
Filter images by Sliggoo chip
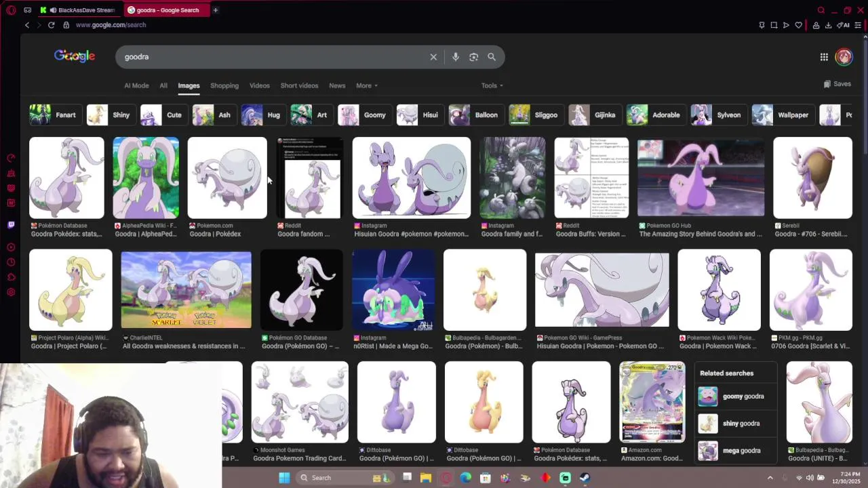click(535, 115)
